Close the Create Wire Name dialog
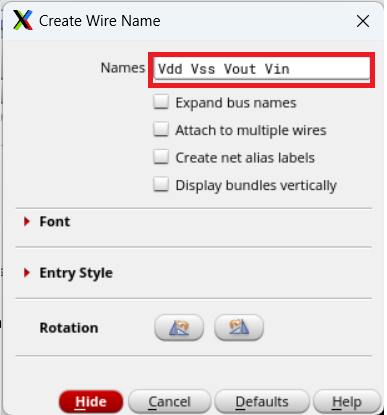This screenshot has height=415, width=387. tap(363, 21)
